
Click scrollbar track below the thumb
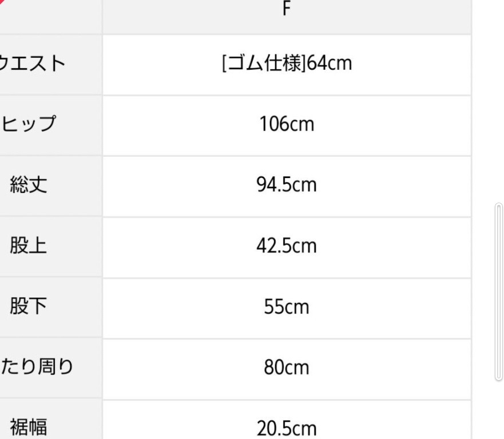click(499, 410)
